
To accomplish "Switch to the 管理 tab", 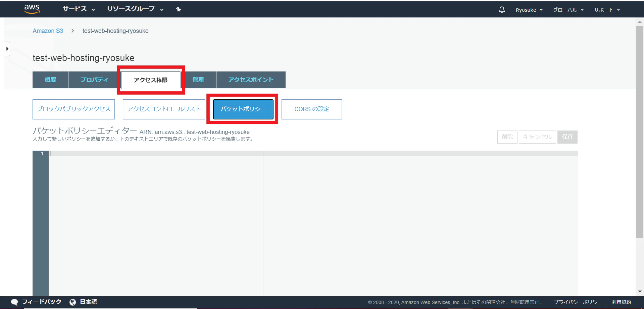I will [198, 80].
